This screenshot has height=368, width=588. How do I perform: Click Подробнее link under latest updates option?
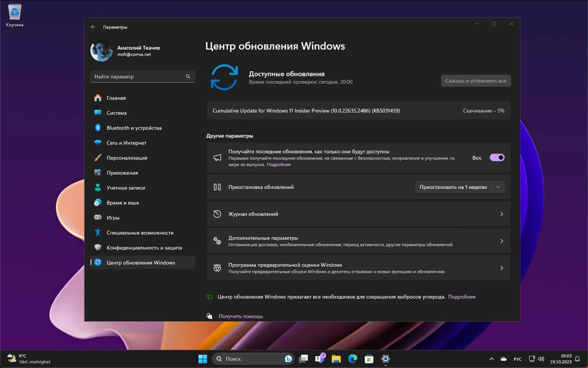[279, 165]
